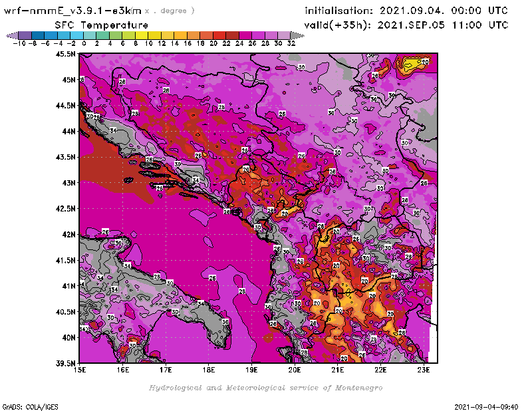Pick the dark red legend swatch between 22 and 24
Screen dimensions: 532x411
[232, 36]
